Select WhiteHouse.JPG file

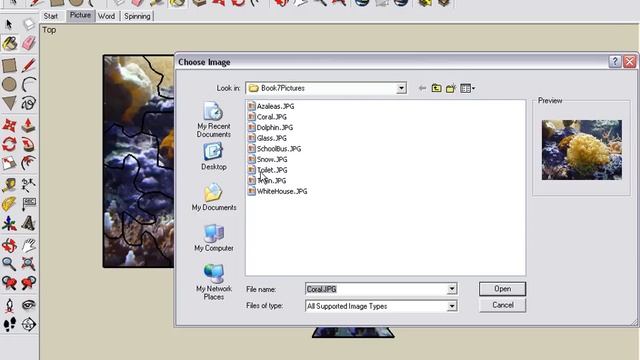click(278, 191)
